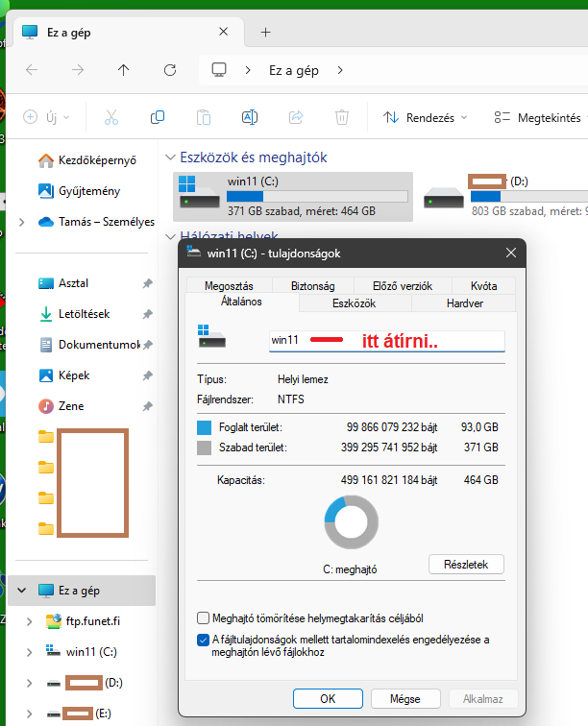Collapse the Eszközök és meghajtók group

click(170, 157)
